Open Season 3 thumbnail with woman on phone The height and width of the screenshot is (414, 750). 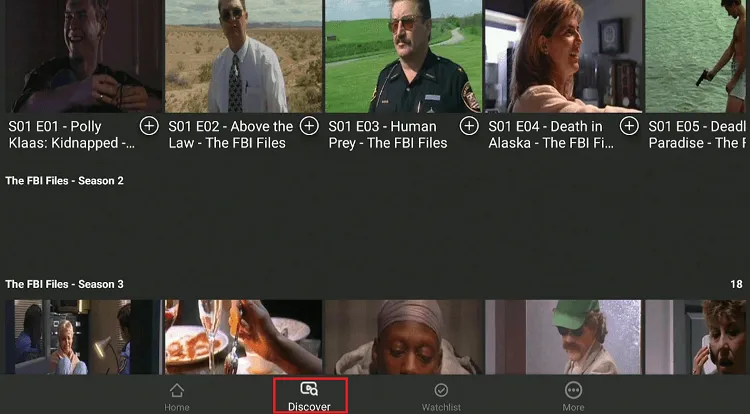pyautogui.click(x=695, y=337)
